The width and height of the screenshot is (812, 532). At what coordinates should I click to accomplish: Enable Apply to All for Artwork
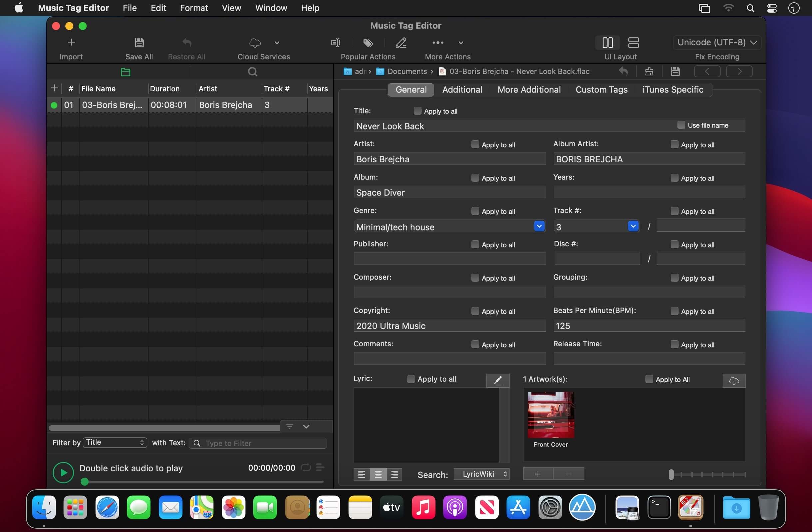pos(649,379)
